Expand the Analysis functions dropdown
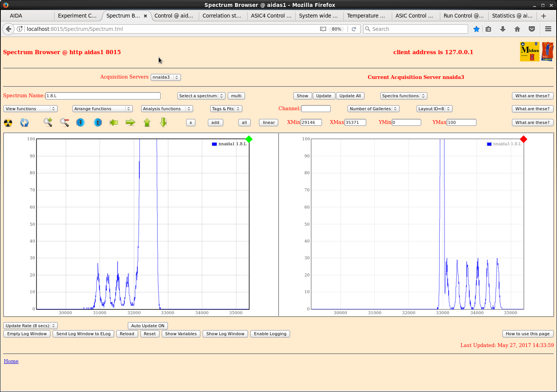557x392 pixels. (x=167, y=109)
